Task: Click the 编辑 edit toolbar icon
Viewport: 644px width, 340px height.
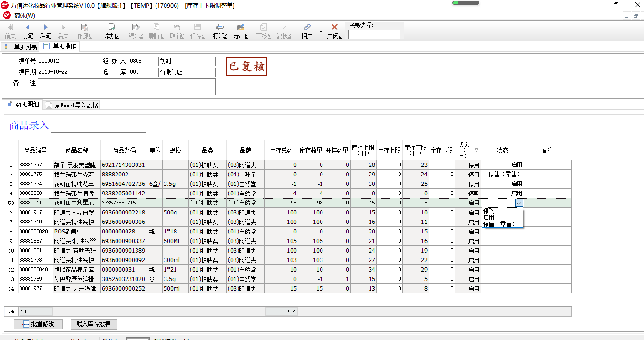Action: point(136,31)
